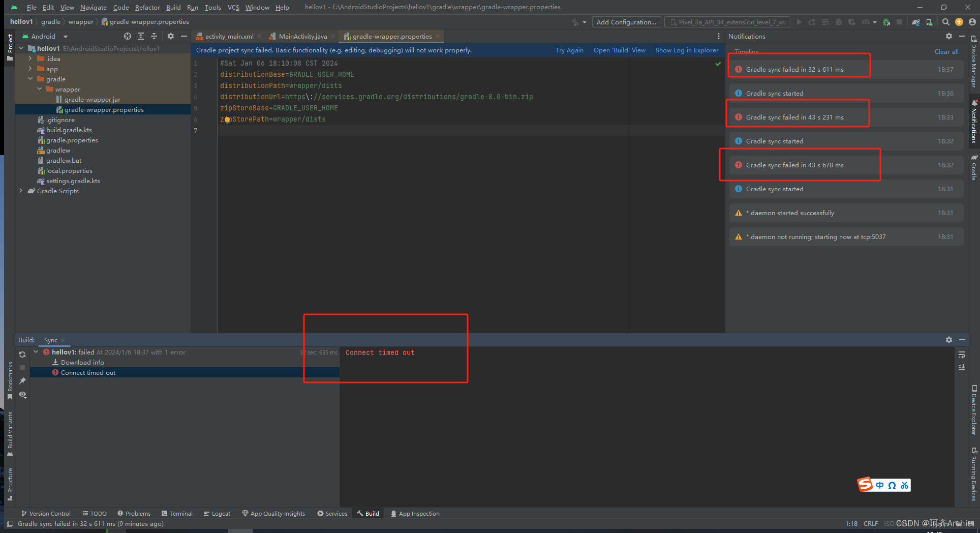
Task: Toggle the Notifications side stripe button
Action: click(x=974, y=122)
